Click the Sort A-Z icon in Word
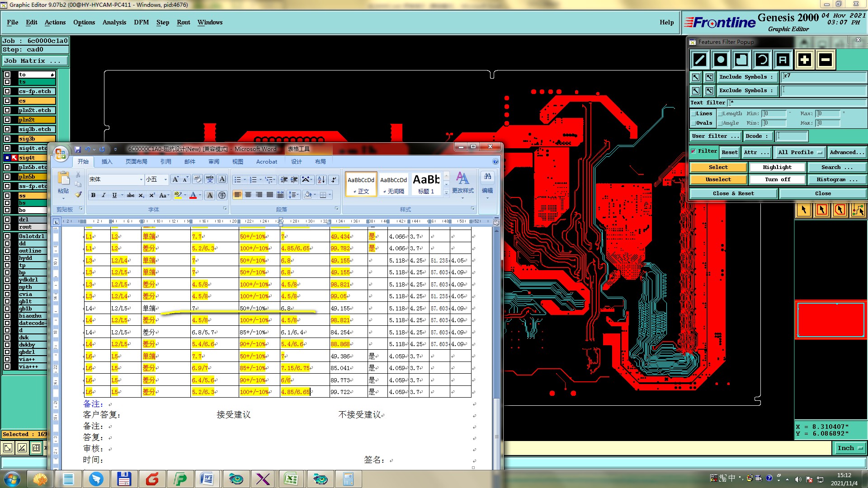Viewport: 868px width, 488px height. pos(321,180)
